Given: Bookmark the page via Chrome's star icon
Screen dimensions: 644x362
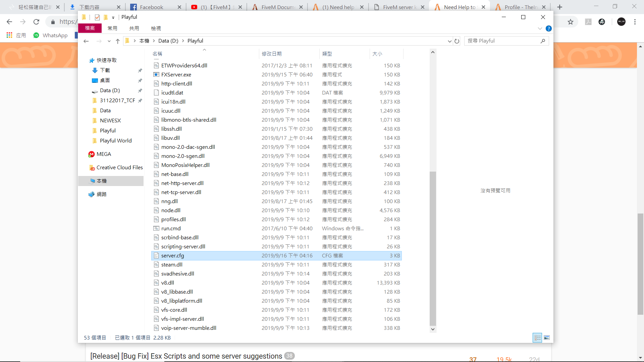Looking at the screenshot, I should 570,21.
